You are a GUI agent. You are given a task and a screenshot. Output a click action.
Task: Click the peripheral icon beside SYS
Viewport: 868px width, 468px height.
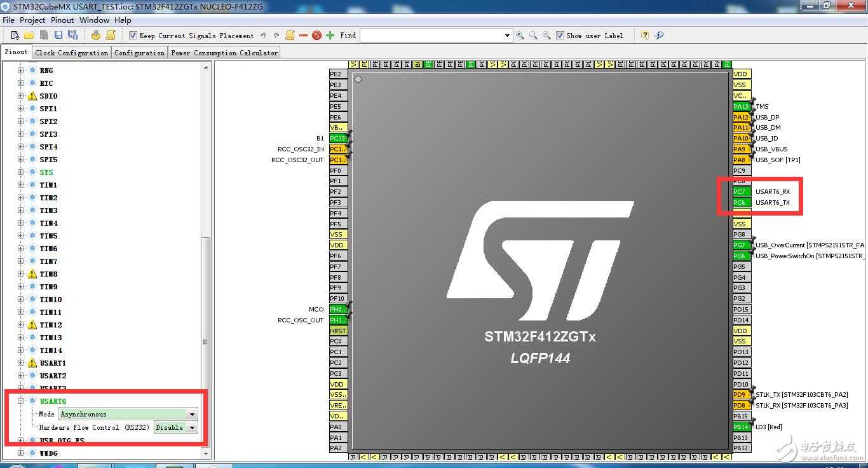32,172
